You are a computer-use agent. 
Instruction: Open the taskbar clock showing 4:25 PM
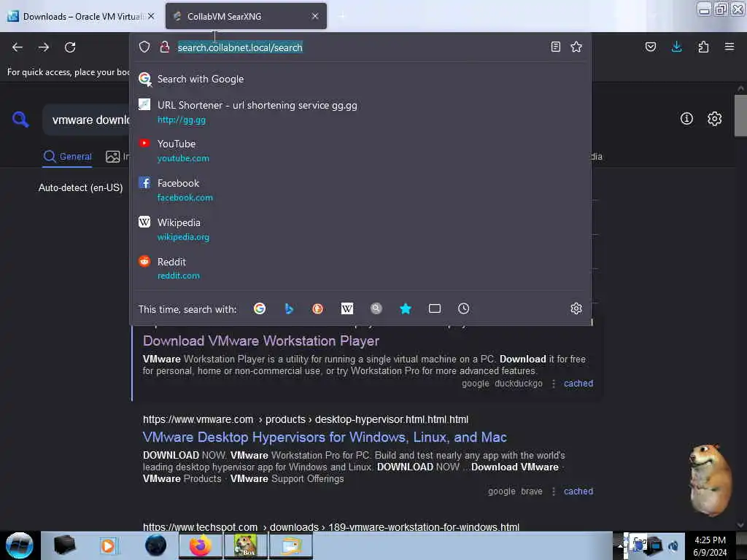[710, 546]
